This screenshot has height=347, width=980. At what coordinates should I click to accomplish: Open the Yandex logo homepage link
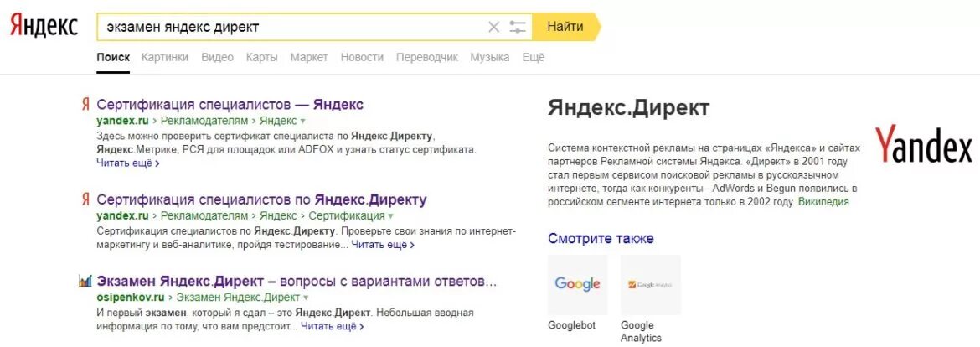pyautogui.click(x=44, y=26)
